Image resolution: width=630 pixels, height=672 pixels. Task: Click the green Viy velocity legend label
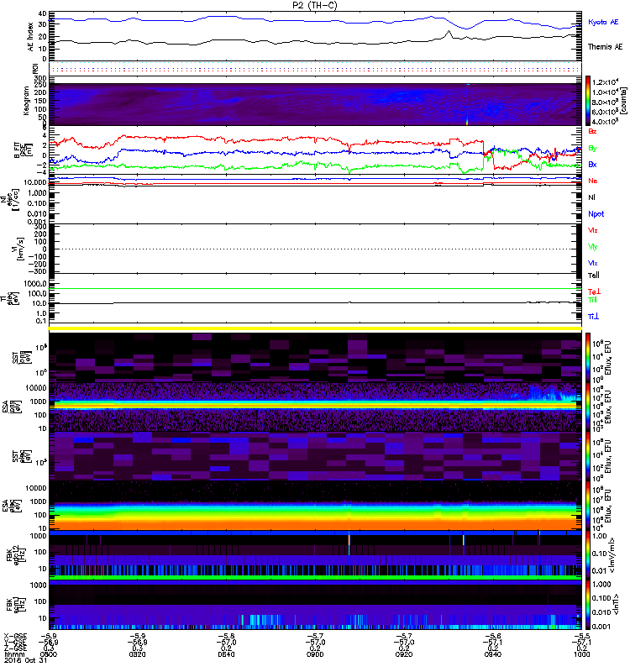click(x=593, y=247)
